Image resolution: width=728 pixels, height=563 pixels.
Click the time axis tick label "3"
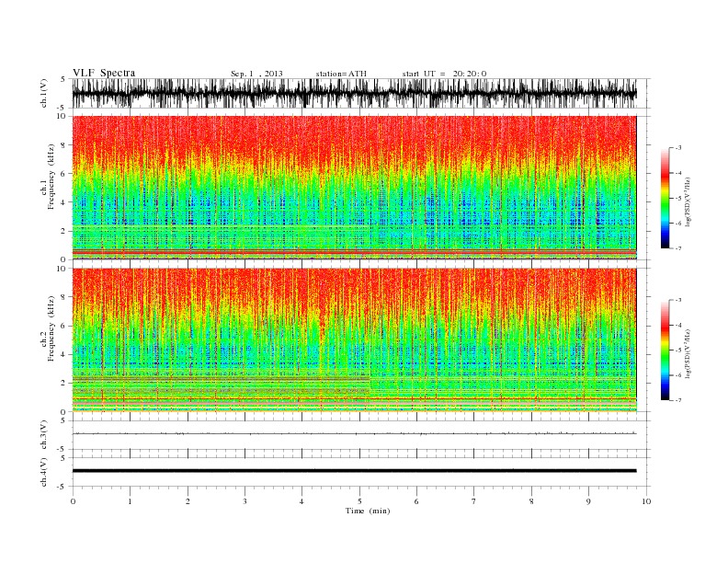tap(245, 501)
